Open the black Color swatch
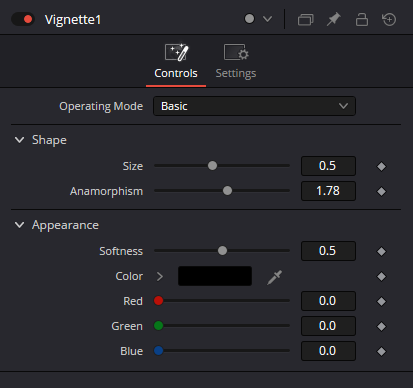The image size is (413, 388). [215, 276]
